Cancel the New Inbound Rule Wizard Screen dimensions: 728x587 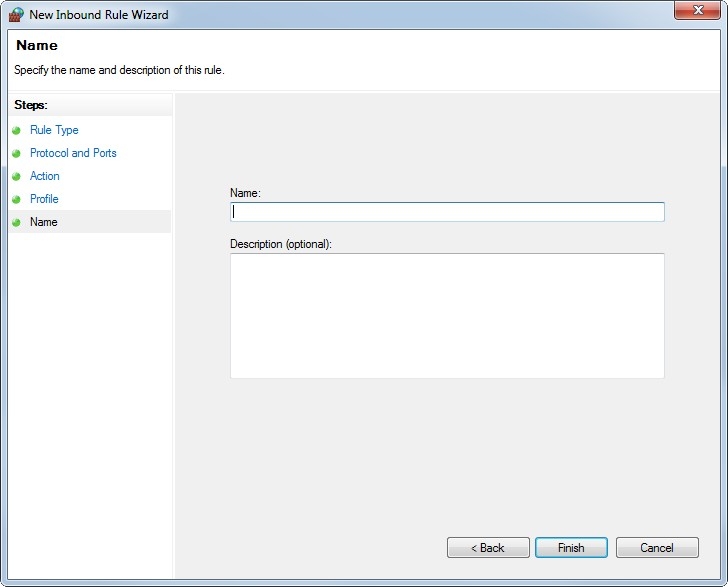coord(657,548)
